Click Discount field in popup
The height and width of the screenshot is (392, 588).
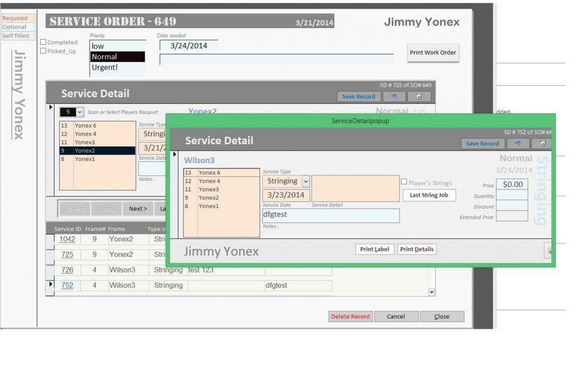[512, 205]
